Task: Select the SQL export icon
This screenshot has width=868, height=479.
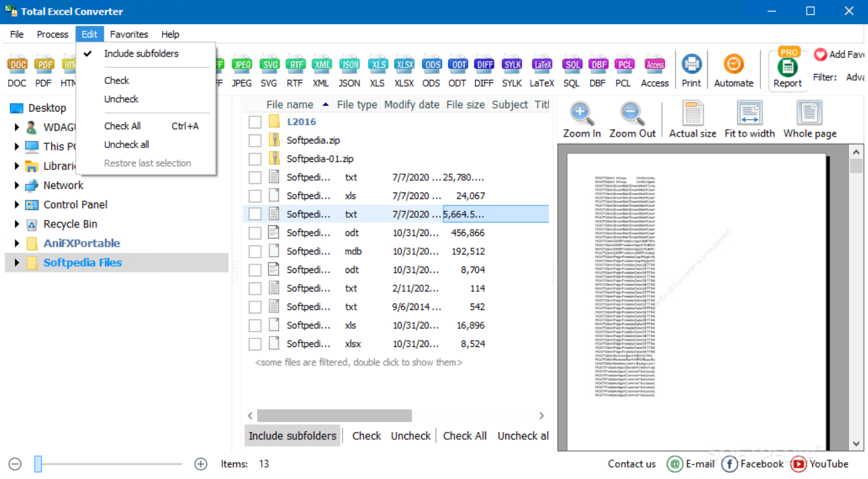Action: click(571, 71)
